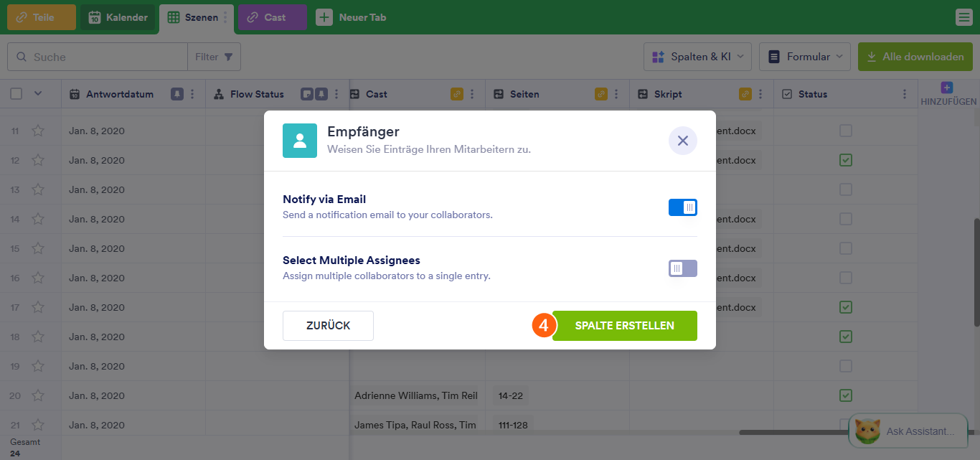Viewport: 980px width, 460px height.
Task: Switch to the Kalender tab
Action: pos(118,18)
